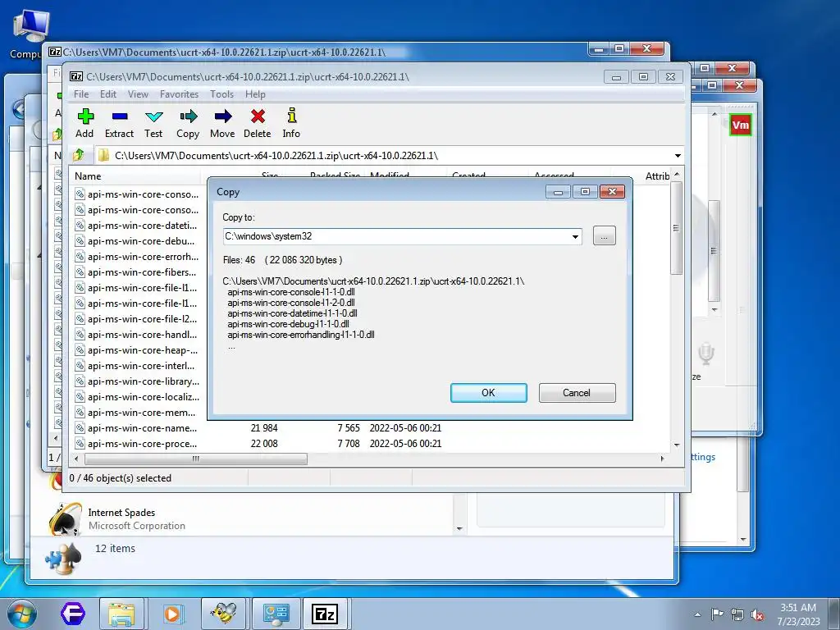Screen dimensions: 840x630
Task: Click the muted volume tray icon
Action: point(757,614)
